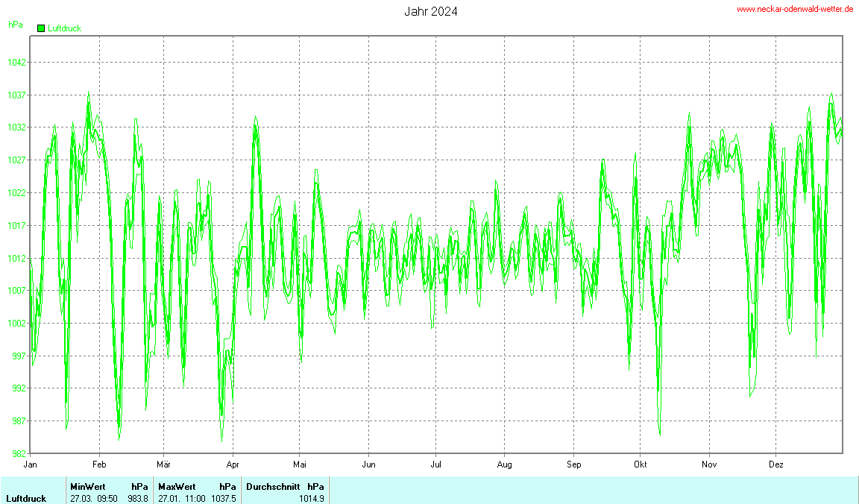Click the MinWert column header
The width and height of the screenshot is (859, 504).
pos(86,486)
